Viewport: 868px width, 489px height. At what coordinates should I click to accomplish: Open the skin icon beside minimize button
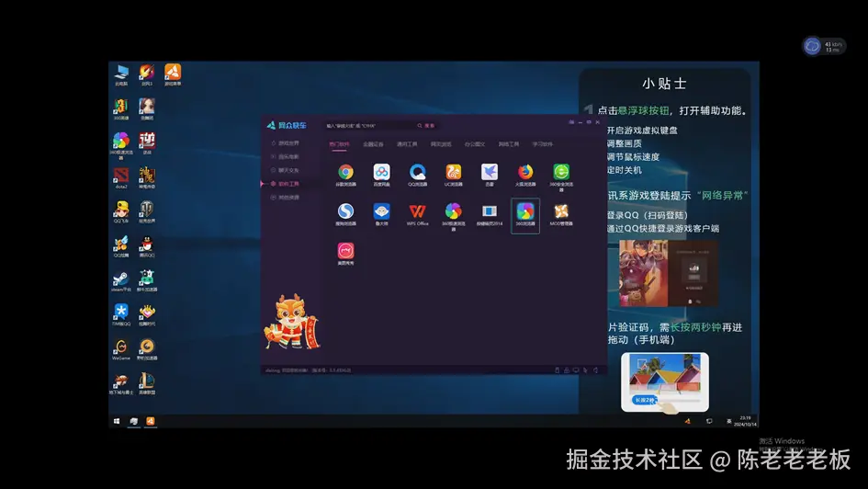click(571, 122)
